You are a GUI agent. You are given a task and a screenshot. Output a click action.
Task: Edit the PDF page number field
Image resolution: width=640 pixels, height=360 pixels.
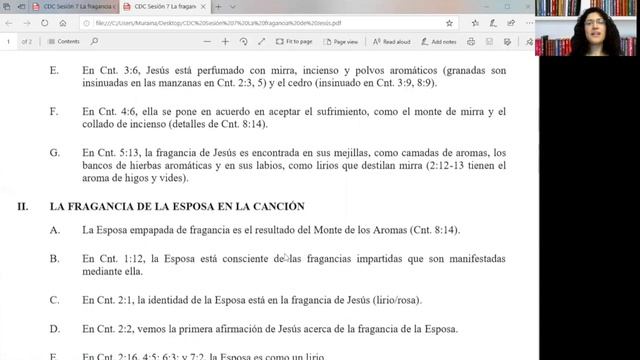8,42
